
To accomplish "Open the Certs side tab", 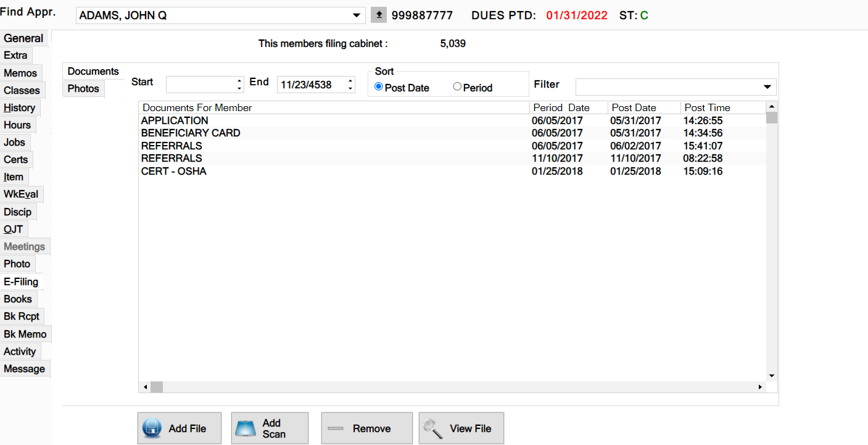I will pos(16,160).
